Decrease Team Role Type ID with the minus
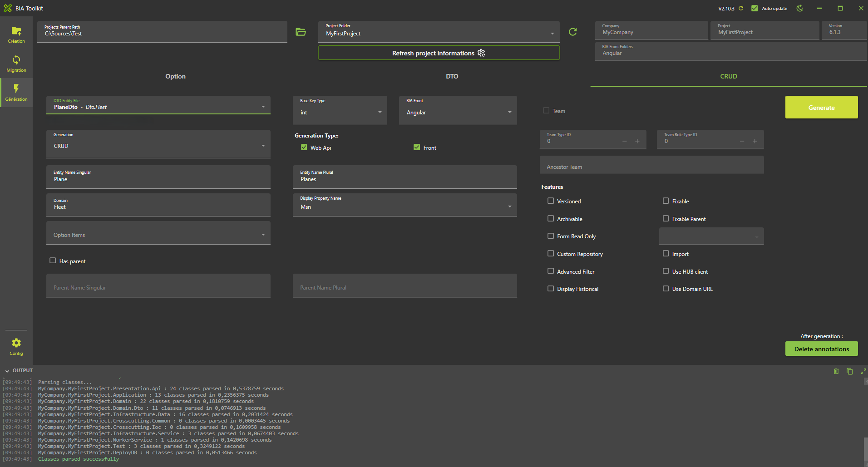 [742, 141]
